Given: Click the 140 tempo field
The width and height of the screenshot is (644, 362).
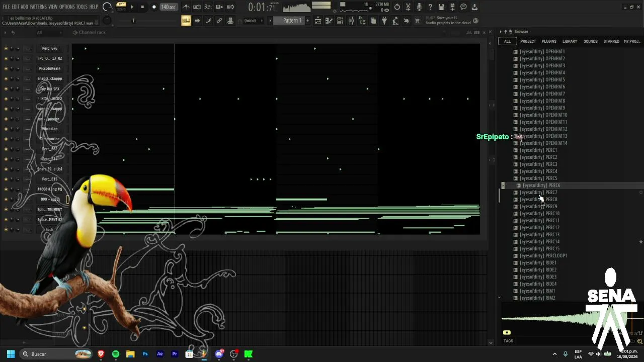Looking at the screenshot, I should coord(168,7).
